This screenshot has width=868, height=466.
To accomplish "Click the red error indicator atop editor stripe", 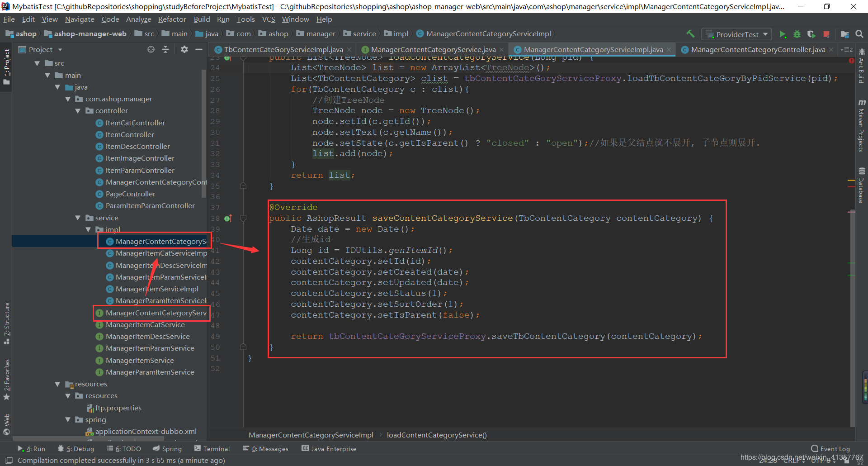I will coord(852,61).
